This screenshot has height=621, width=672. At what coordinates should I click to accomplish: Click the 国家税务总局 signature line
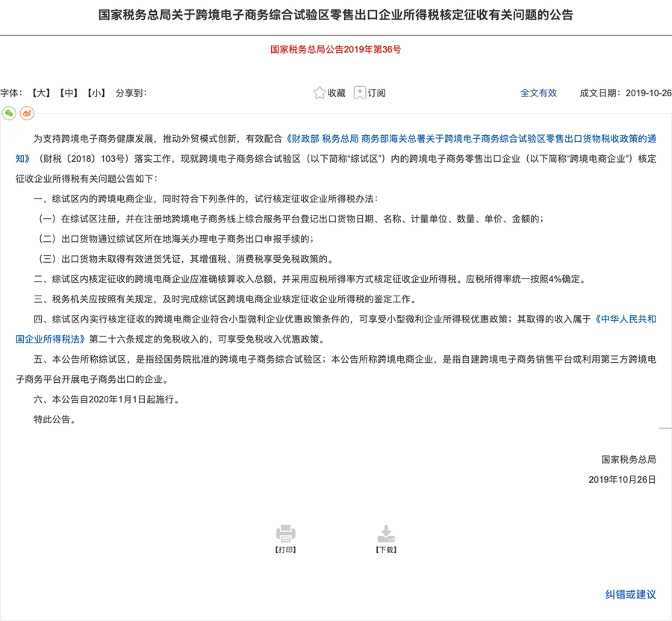click(x=628, y=460)
